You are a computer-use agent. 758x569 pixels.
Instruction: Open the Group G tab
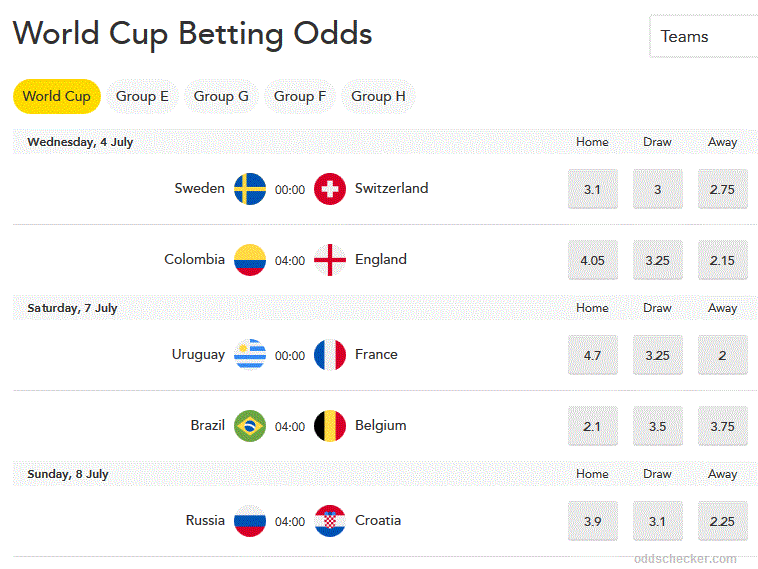[221, 96]
